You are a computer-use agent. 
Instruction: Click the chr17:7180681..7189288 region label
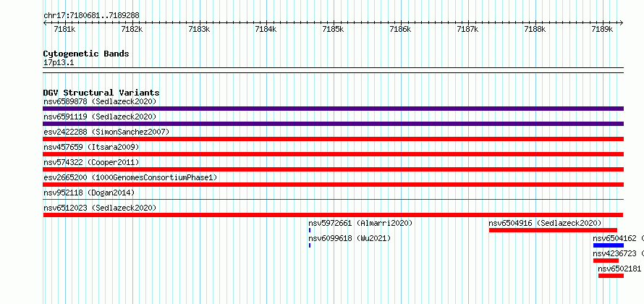pyautogui.click(x=91, y=16)
